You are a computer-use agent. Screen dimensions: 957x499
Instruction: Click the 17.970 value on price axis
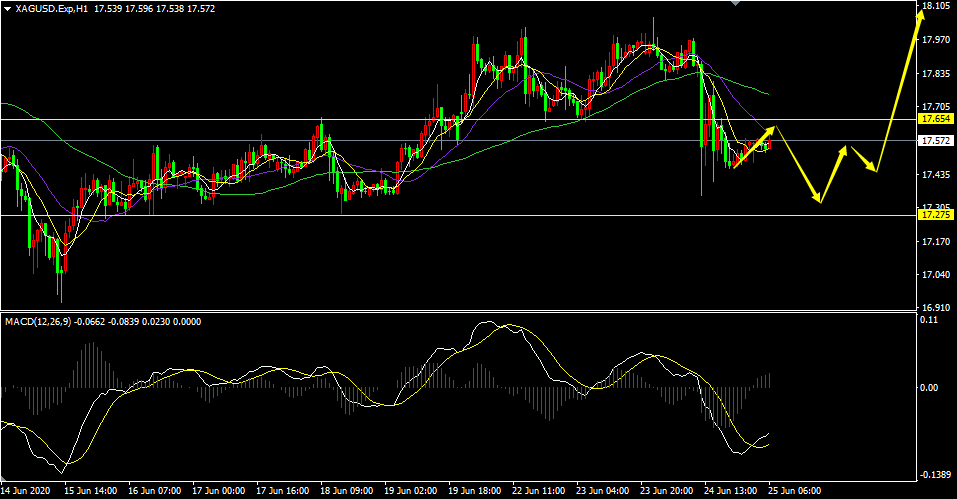tap(937, 40)
